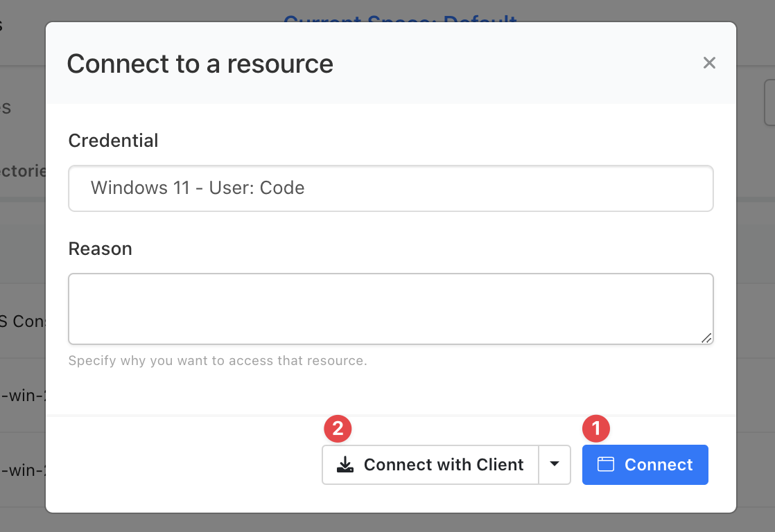The width and height of the screenshot is (775, 532).
Task: Open the Credential selection field
Action: click(x=390, y=188)
